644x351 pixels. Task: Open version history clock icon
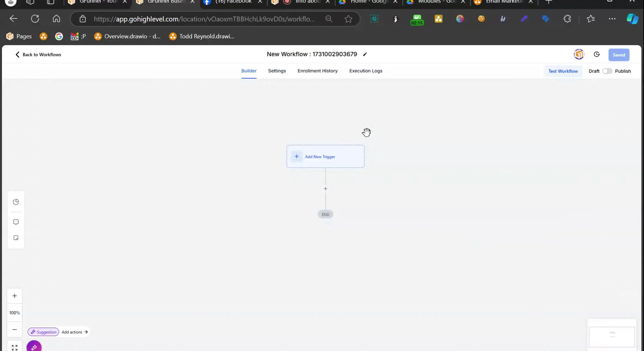597,55
